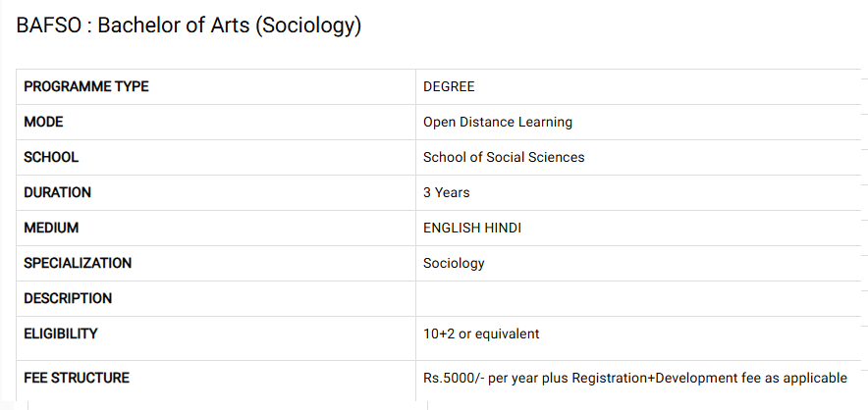Image resolution: width=868 pixels, height=410 pixels.
Task: Select the SPECIALIZATION label cell
Action: [78, 263]
